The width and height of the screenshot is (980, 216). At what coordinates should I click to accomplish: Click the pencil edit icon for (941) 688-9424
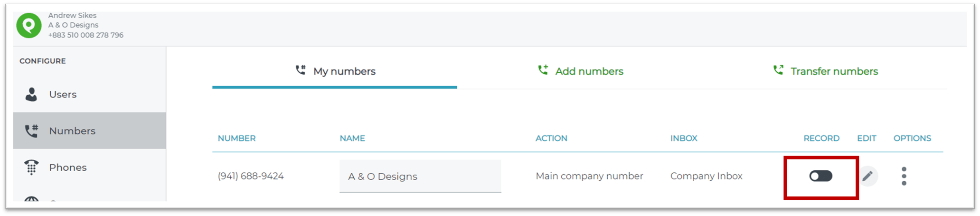867,176
